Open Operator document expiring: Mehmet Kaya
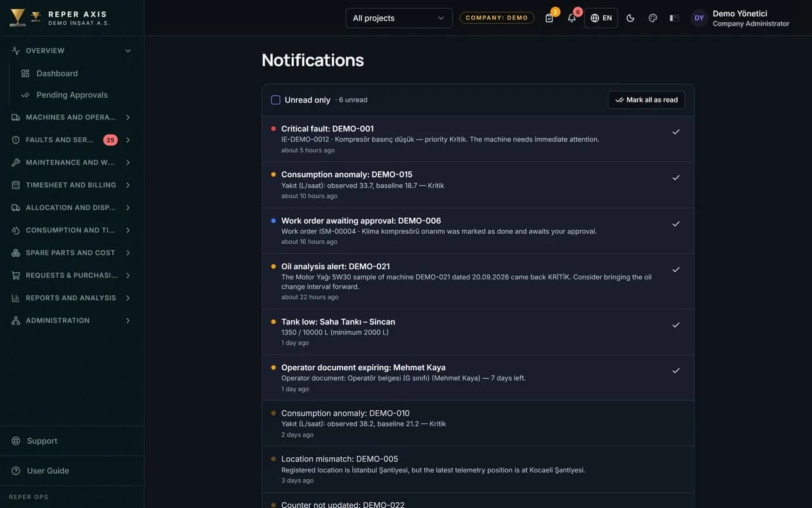The height and width of the screenshot is (508, 812). click(x=363, y=368)
